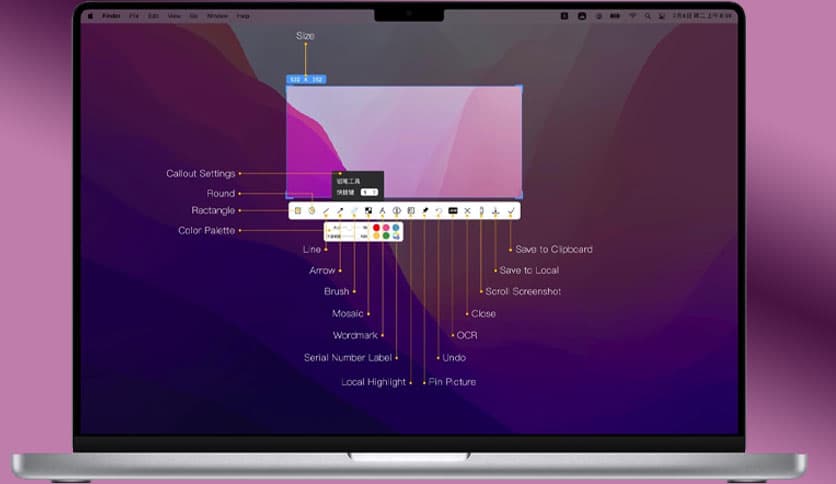Pick the green color swatch

click(x=386, y=236)
